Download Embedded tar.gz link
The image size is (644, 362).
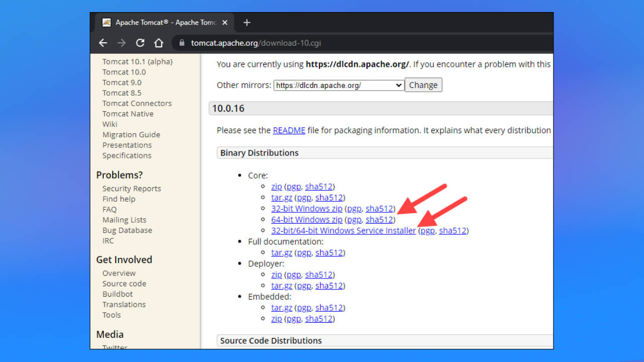point(282,308)
